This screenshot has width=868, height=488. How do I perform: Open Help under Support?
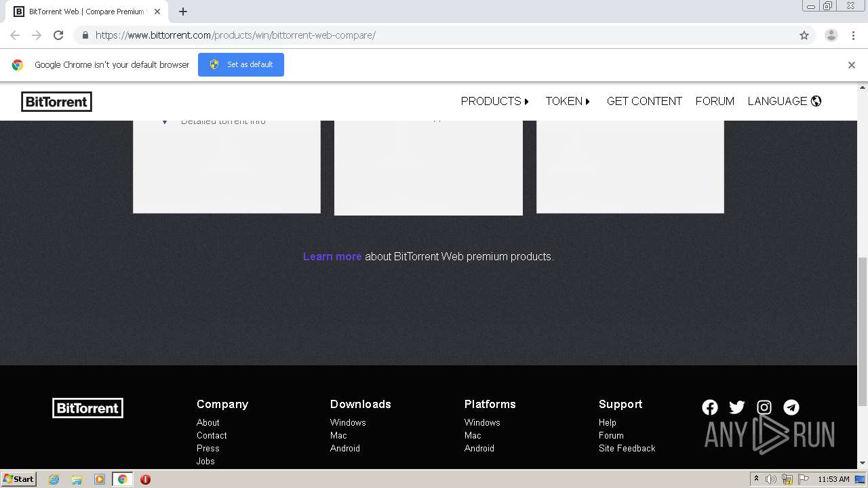(x=608, y=422)
